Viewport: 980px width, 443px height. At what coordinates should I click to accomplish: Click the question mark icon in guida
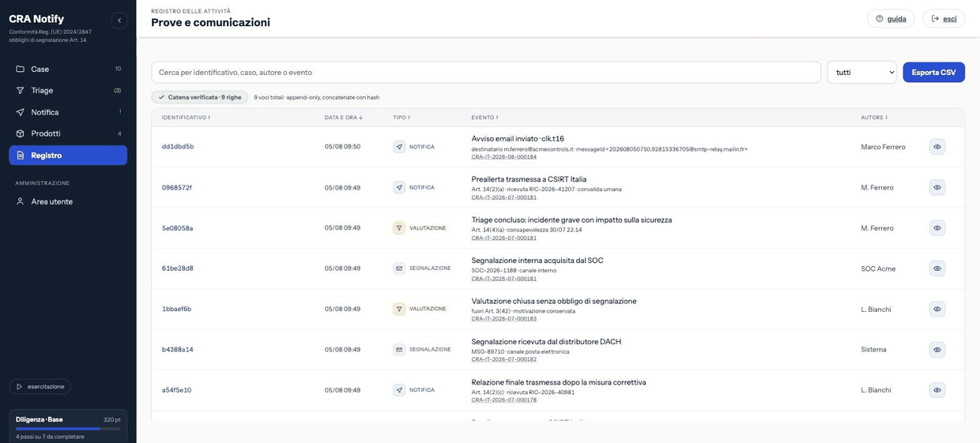pyautogui.click(x=880, y=19)
